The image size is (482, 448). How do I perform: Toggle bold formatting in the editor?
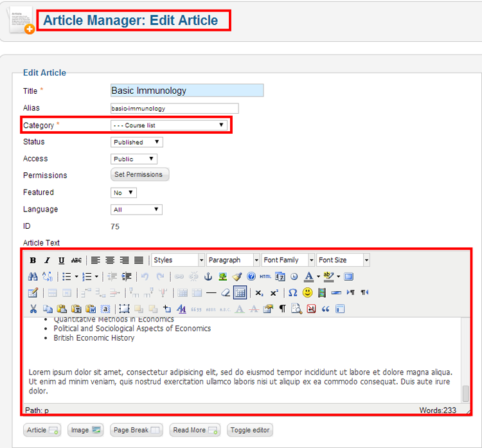33,260
